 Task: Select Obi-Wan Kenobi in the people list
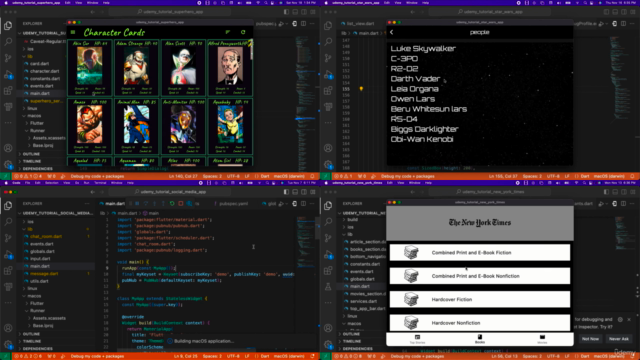(422, 139)
